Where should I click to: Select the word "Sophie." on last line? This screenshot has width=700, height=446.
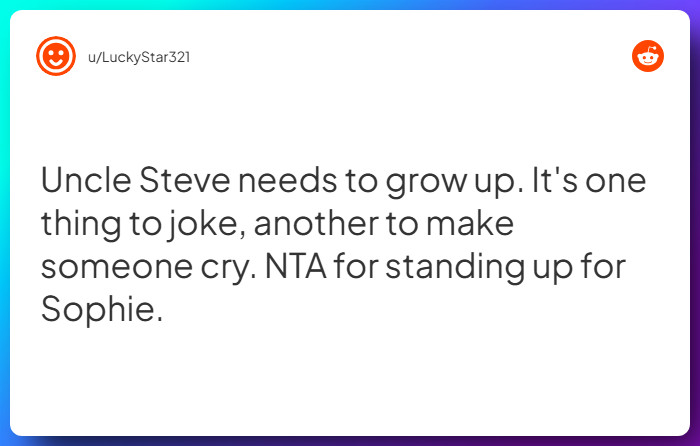(x=101, y=309)
